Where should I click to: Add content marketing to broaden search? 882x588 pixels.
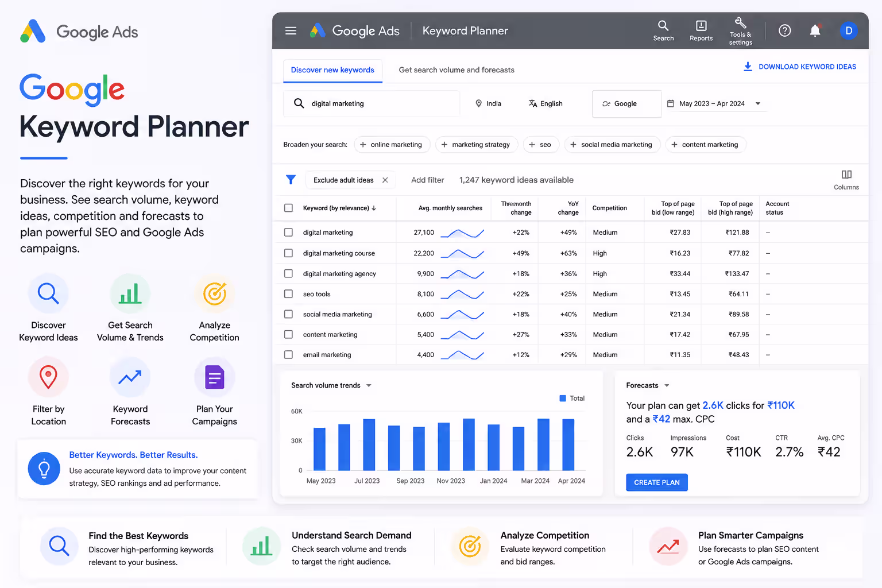pos(706,145)
